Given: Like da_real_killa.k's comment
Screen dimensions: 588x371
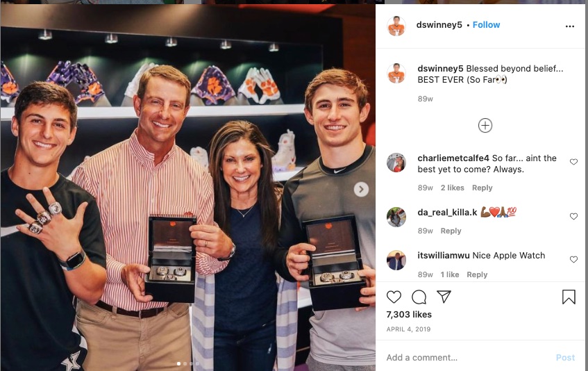Looking at the screenshot, I should point(573,216).
